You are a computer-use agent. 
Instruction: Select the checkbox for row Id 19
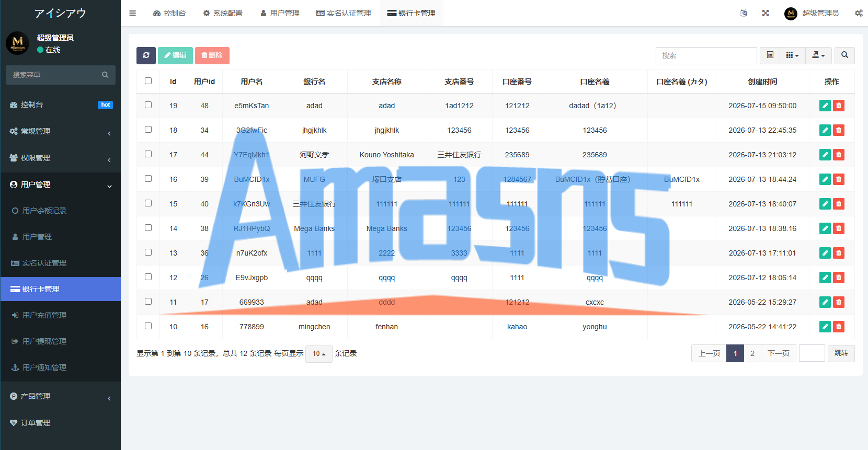(149, 105)
